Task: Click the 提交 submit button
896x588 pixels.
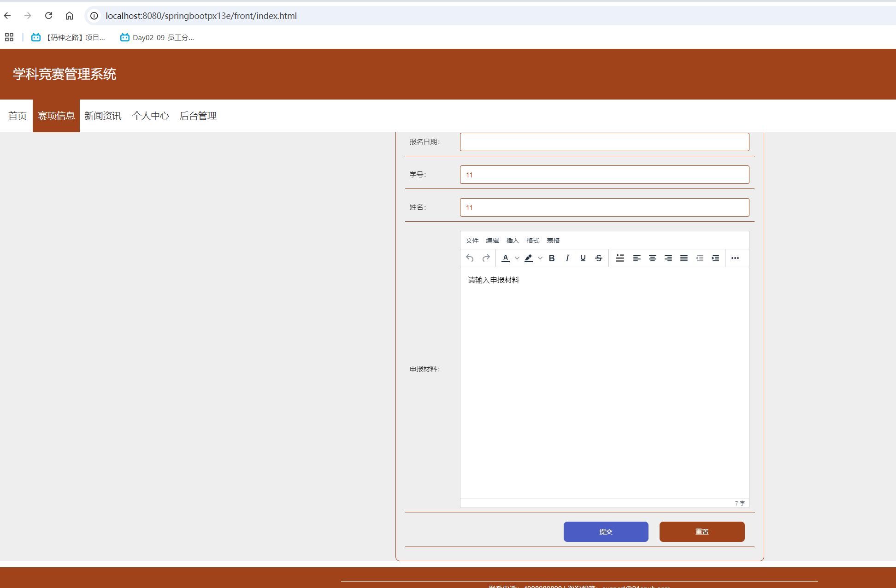Action: tap(606, 532)
